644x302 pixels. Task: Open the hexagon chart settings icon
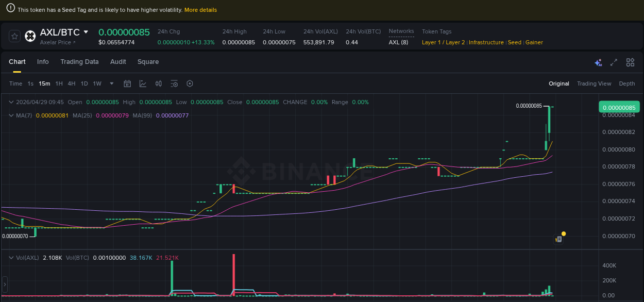190,83
